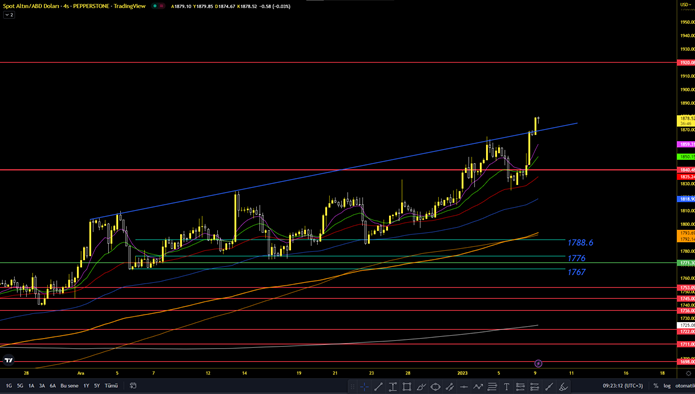Click the 1767 price label
The height and width of the screenshot is (394, 695).
pos(577,272)
